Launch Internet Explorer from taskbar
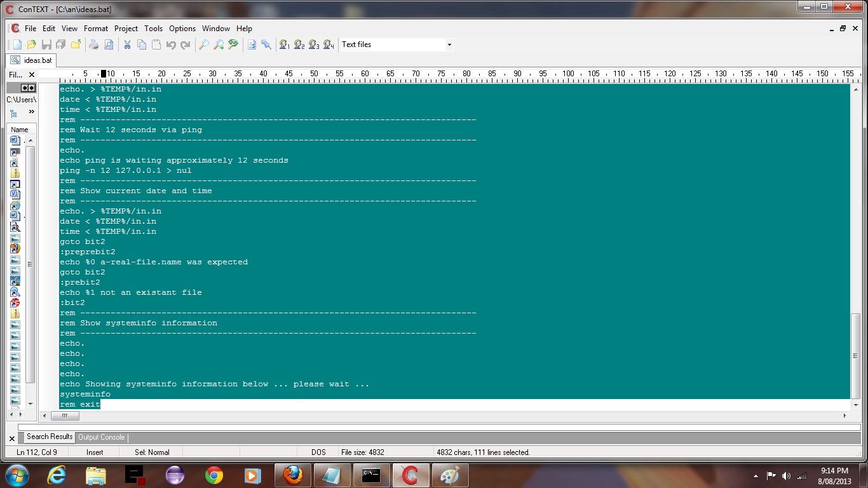 pos(57,475)
